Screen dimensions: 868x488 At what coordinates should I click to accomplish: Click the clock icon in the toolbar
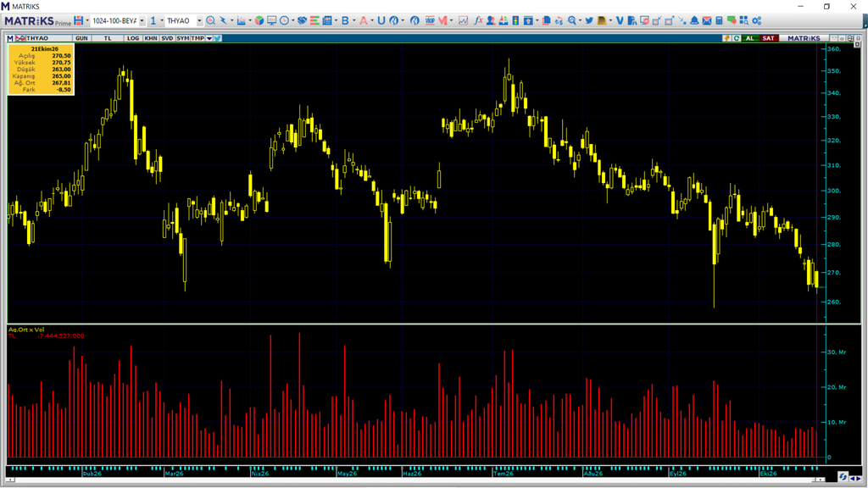tap(284, 20)
